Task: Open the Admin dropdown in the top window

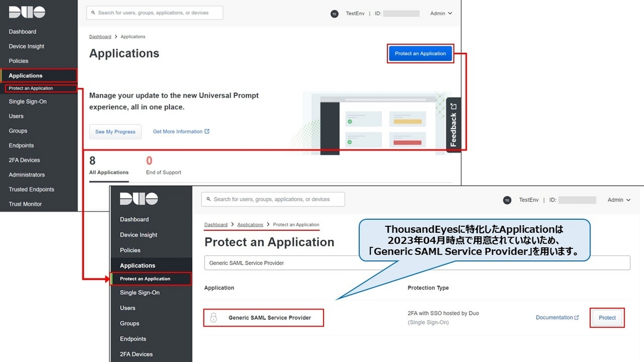Action: click(441, 13)
